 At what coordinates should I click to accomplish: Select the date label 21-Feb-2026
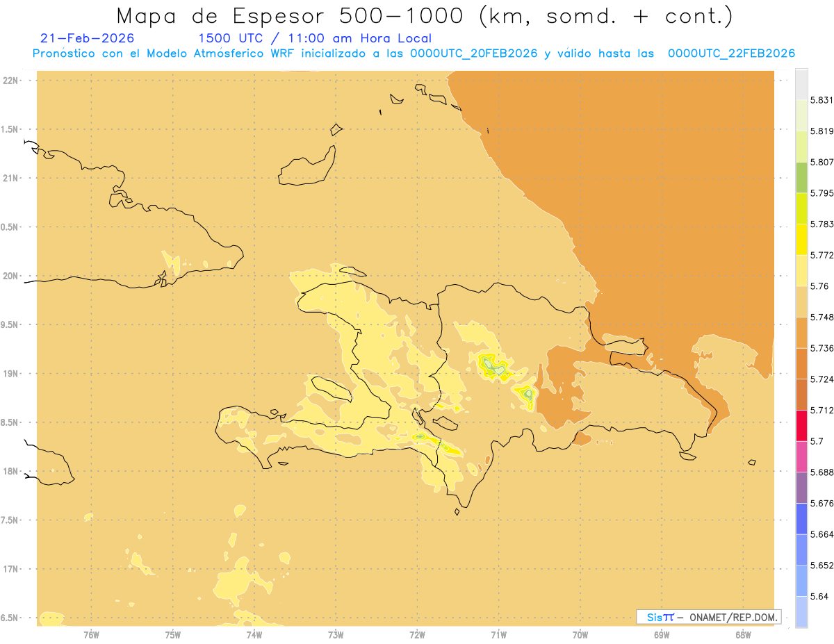[x=88, y=38]
